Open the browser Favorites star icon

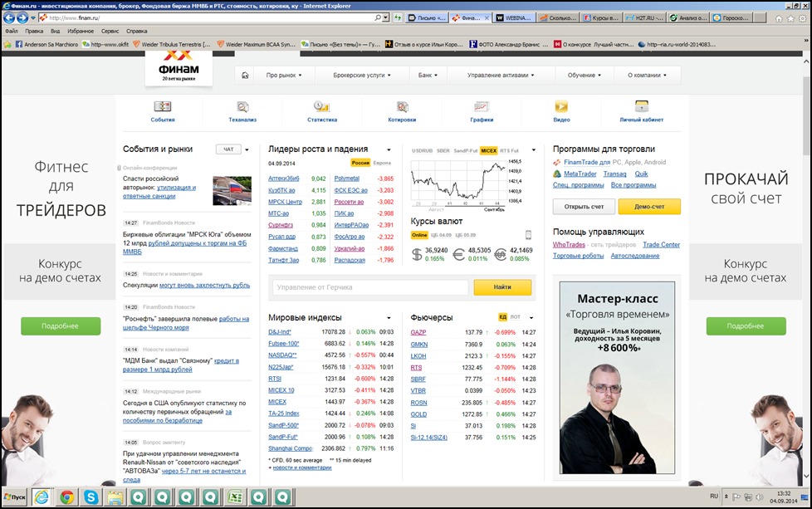coord(790,18)
